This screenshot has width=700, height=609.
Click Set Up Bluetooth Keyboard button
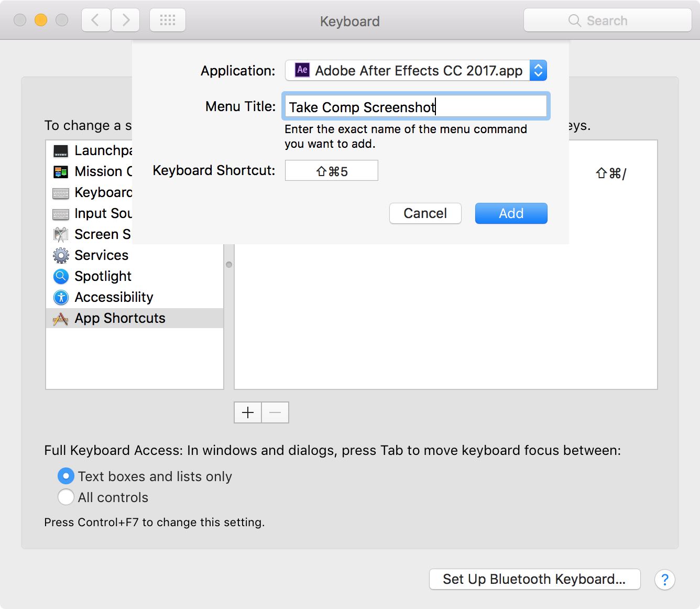(534, 579)
